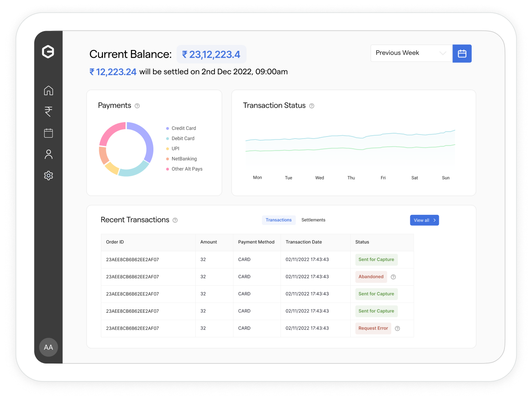This screenshot has height=400, width=532.
Task: Select the Transactions tab
Action: (279, 220)
